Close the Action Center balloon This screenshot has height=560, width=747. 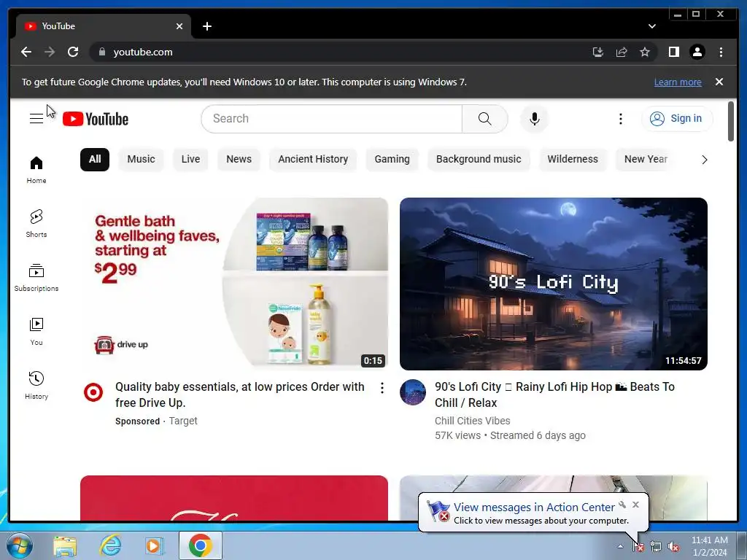coord(635,505)
